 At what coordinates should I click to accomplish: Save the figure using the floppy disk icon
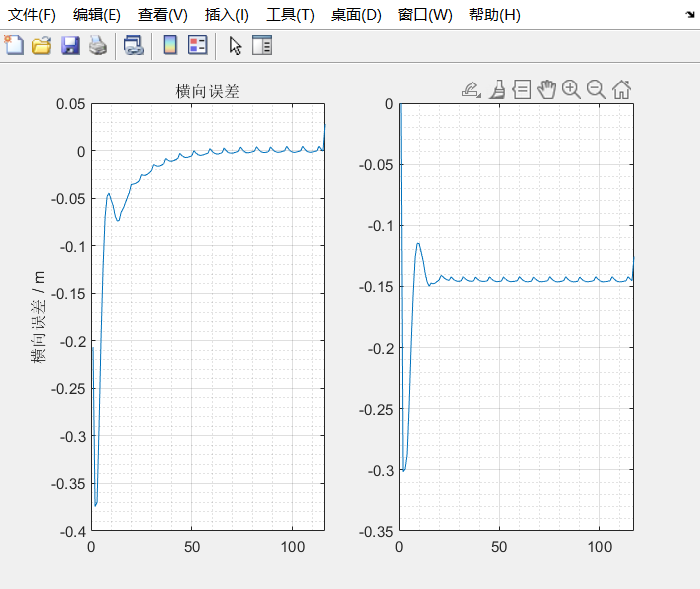70,46
